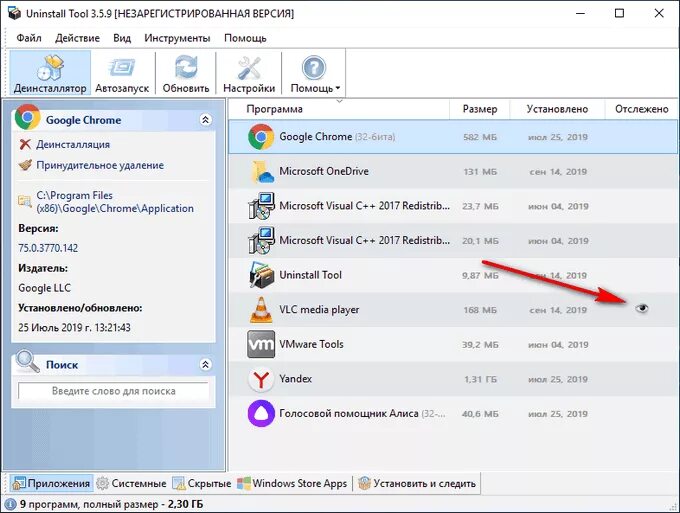Viewport: 680px width, 513px height.
Task: Select the 20,1 МБ Visual C++ entry icon
Action: 261,241
